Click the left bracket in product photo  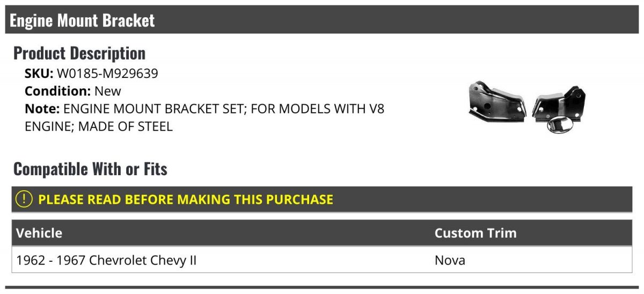(496, 102)
